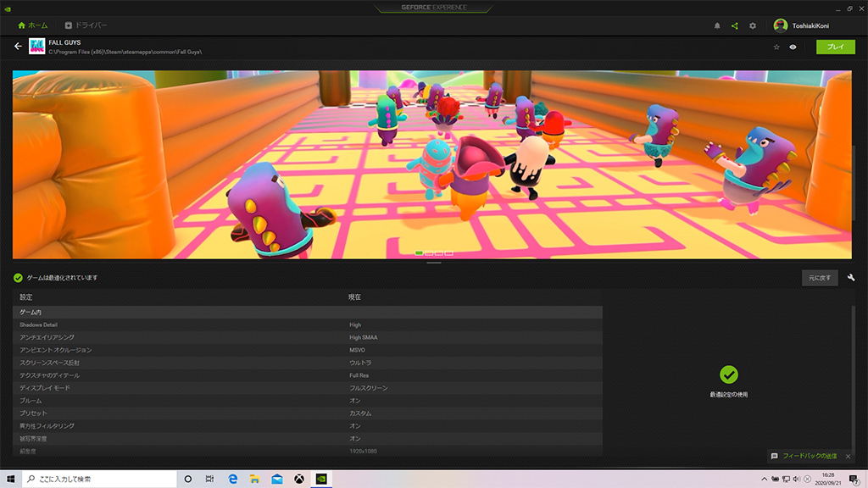
Task: Open Task View on taskbar
Action: (x=210, y=480)
